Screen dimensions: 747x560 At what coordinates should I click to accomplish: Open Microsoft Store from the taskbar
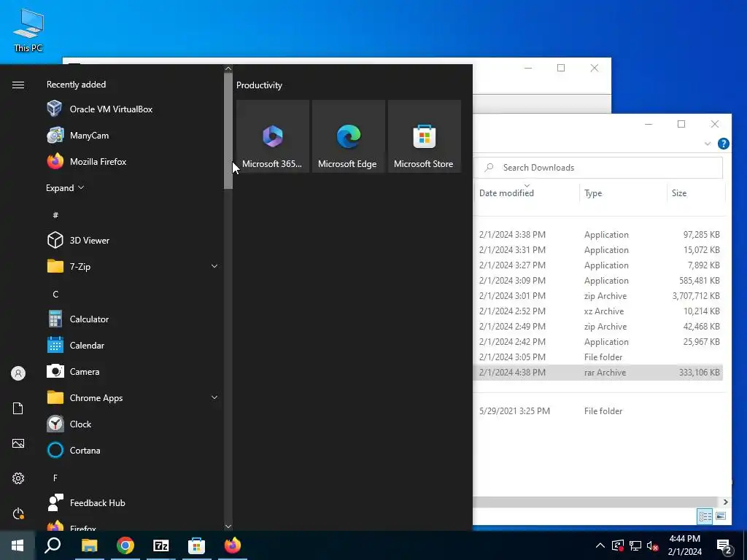(196, 545)
